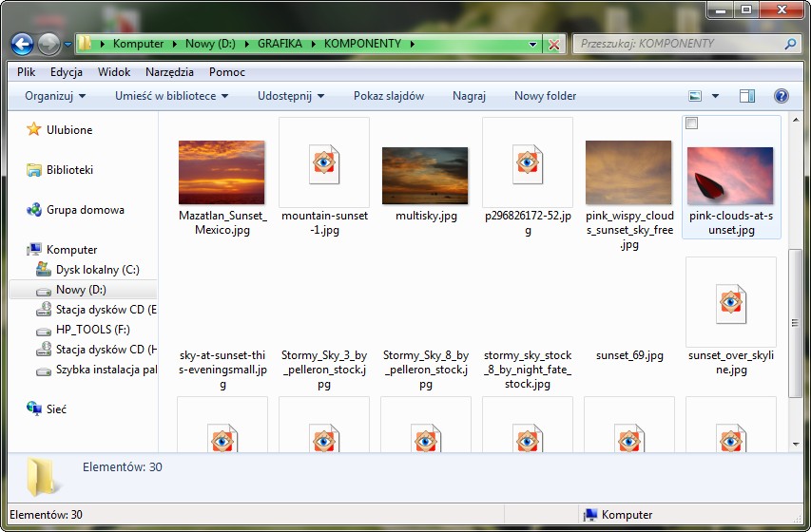The image size is (811, 532).
Task: Select Stacja dysków CD (E drive
Action: [106, 309]
